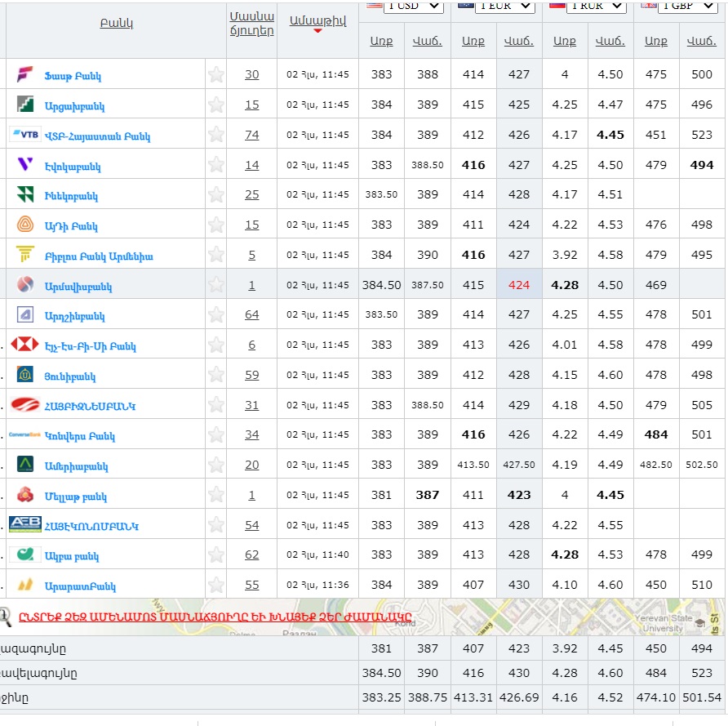The height and width of the screenshot is (726, 728).
Task: Click the Ardshinbank logo icon
Action: pos(25,314)
